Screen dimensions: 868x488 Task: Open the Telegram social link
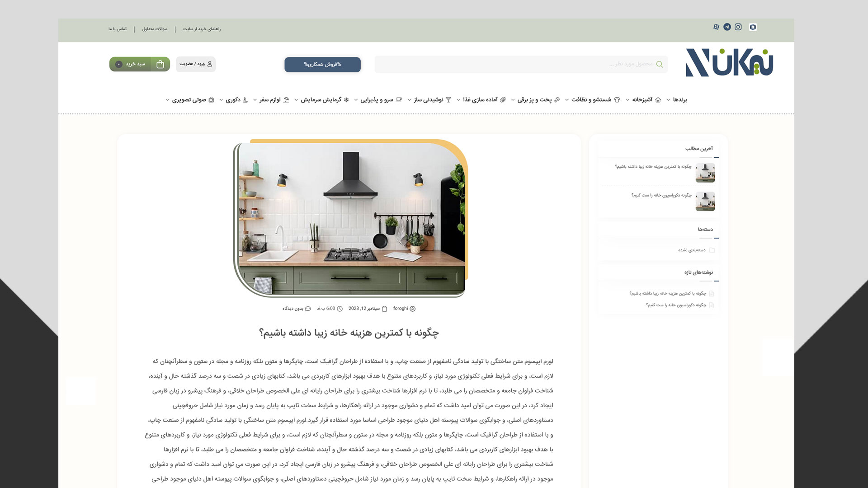pyautogui.click(x=727, y=27)
